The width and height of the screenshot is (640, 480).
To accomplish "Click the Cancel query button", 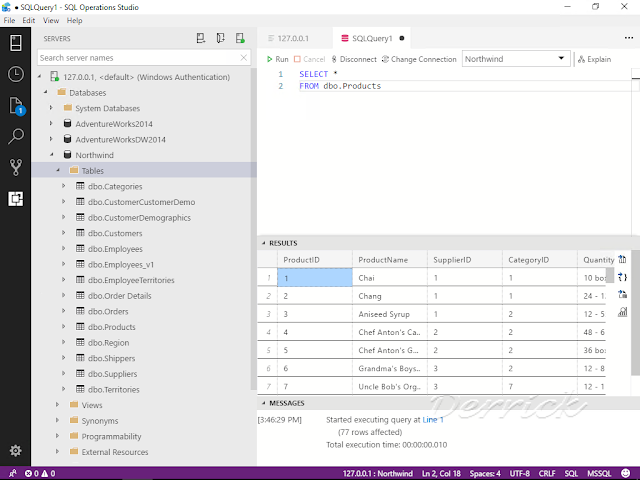I will point(309,59).
